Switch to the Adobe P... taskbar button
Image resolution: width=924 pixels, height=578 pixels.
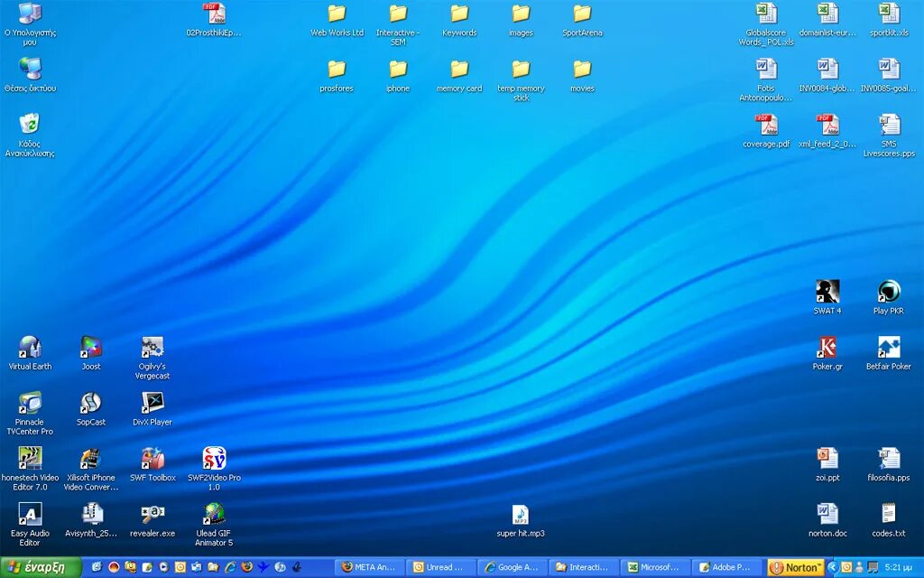pos(726,567)
